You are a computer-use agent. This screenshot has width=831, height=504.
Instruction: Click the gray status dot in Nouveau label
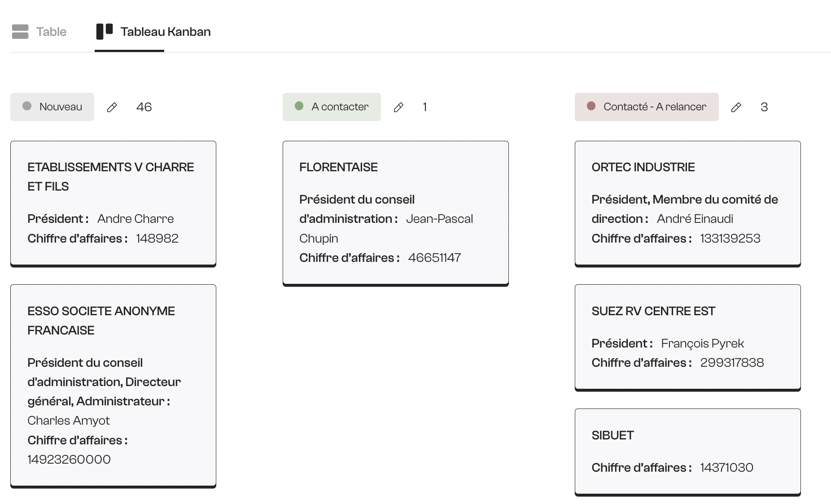(27, 106)
